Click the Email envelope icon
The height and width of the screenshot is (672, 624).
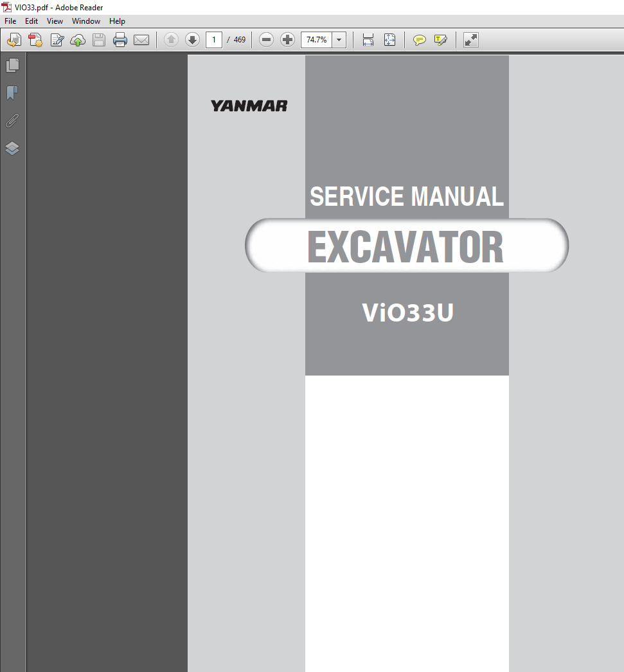coord(141,41)
